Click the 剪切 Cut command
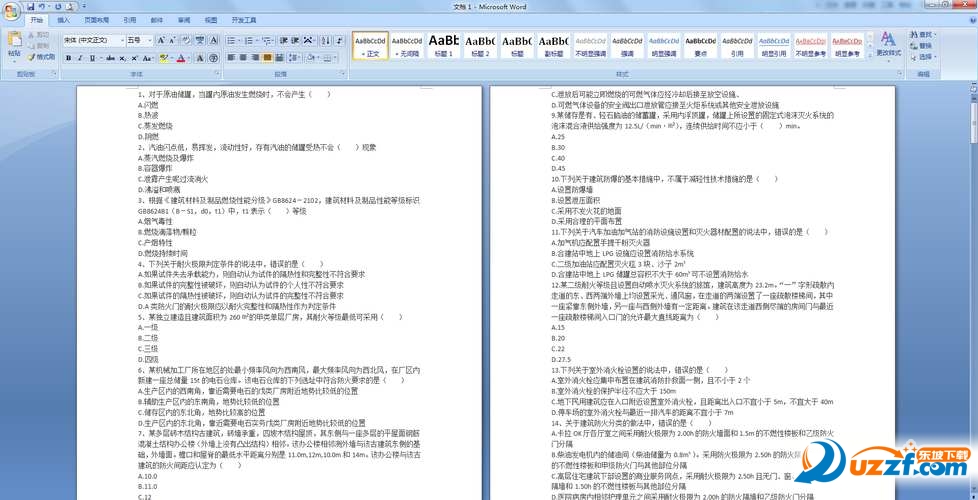978x500 pixels. click(39, 35)
